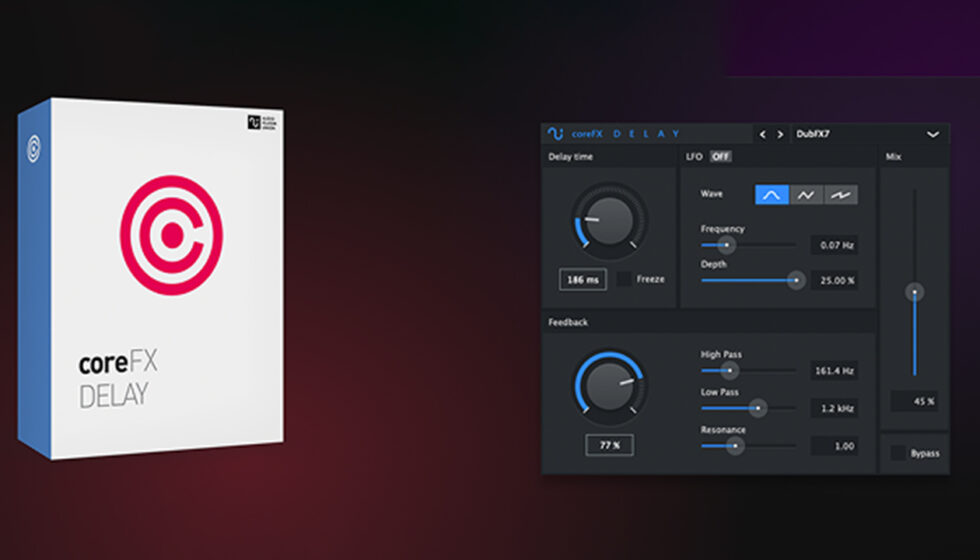The height and width of the screenshot is (560, 980).
Task: Enable the Bypass checkbox
Action: [898, 453]
